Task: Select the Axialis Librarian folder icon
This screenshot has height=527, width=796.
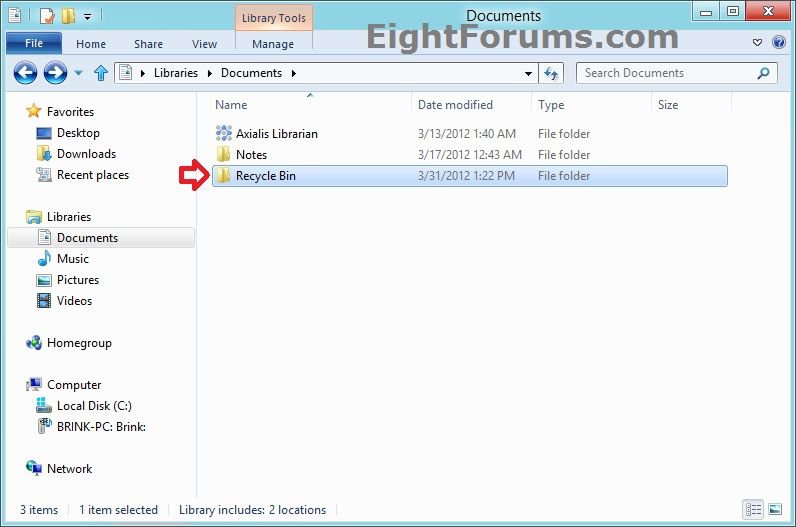Action: pyautogui.click(x=223, y=134)
